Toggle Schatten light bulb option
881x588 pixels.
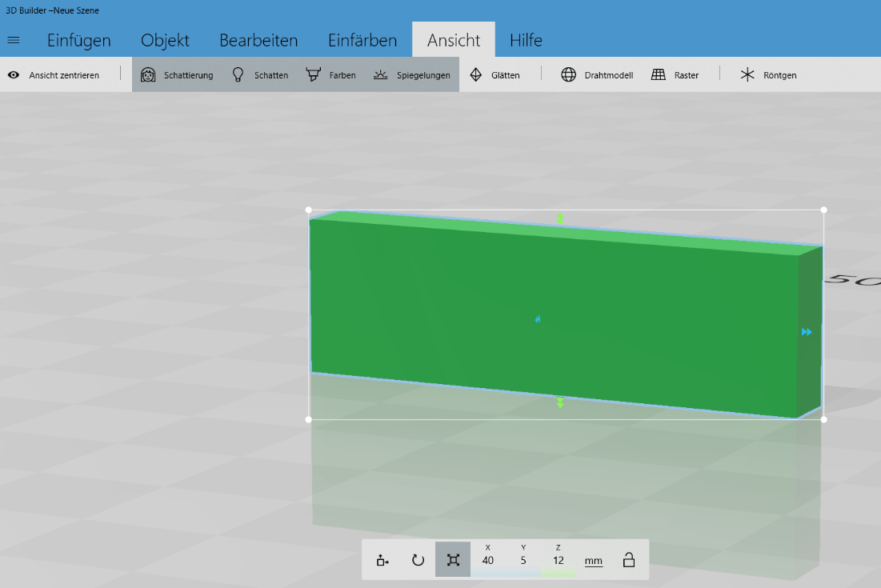click(x=260, y=74)
